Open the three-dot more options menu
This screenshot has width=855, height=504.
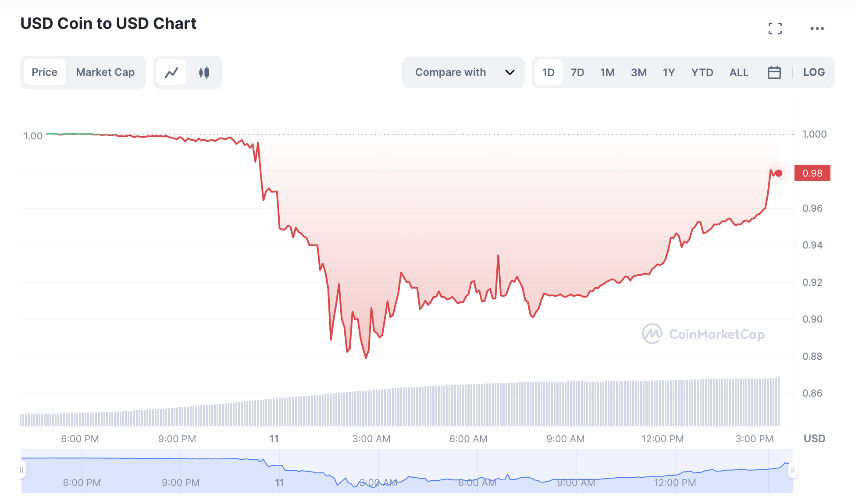[x=817, y=28]
